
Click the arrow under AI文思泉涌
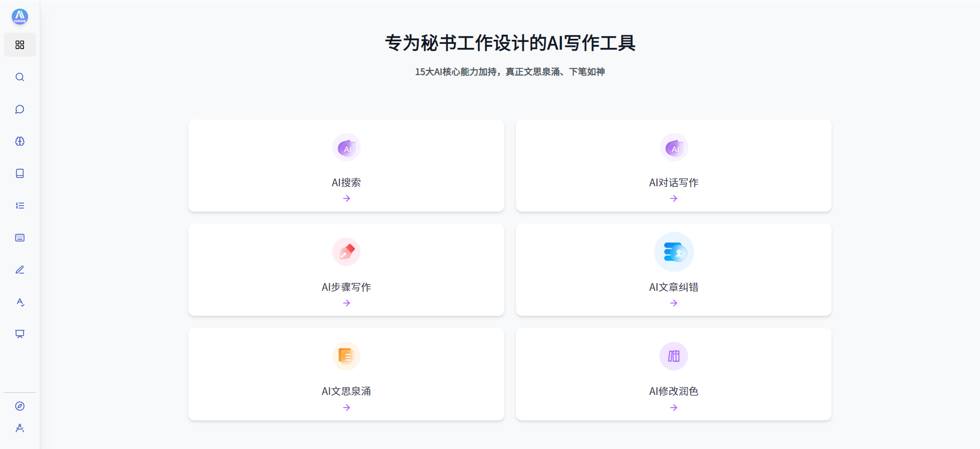pyautogui.click(x=347, y=408)
